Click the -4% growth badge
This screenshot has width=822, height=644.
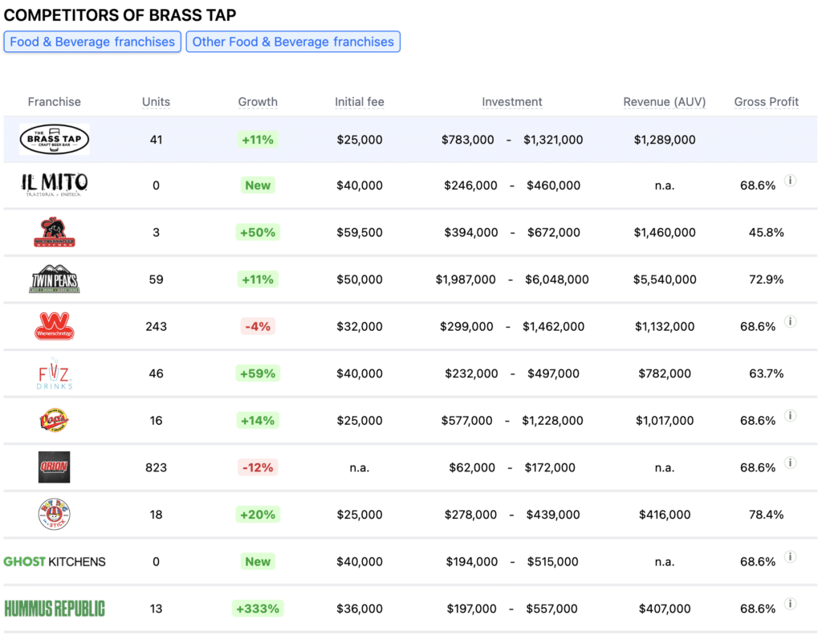pyautogui.click(x=258, y=326)
